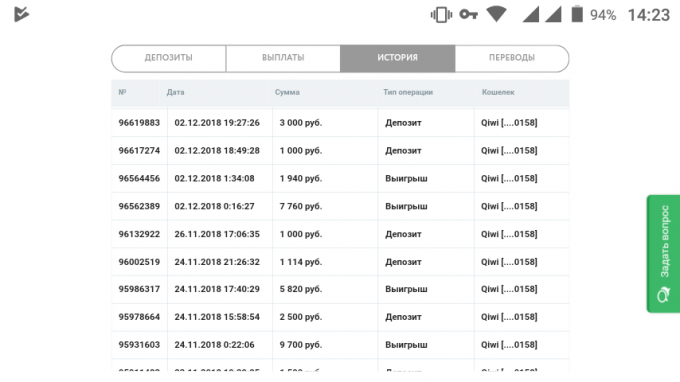
Task: Click Qiwi wallet in row 95931603
Action: (x=509, y=345)
